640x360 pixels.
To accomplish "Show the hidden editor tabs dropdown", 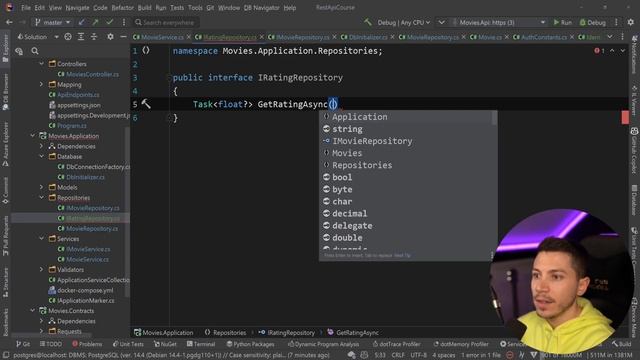I will (x=610, y=37).
